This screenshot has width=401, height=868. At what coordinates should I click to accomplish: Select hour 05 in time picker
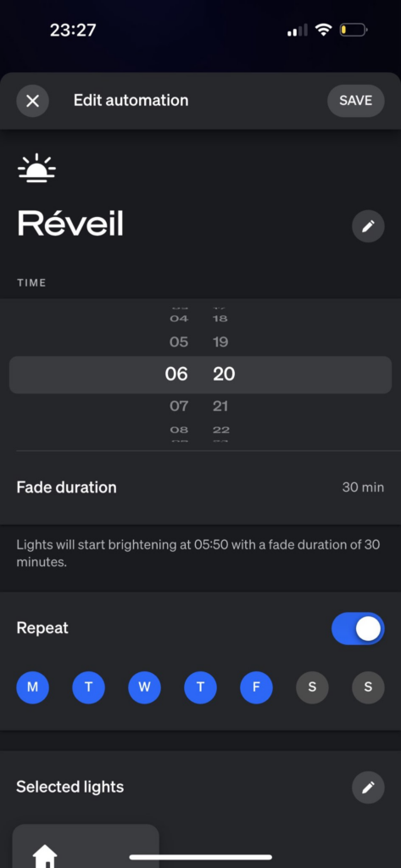click(x=179, y=342)
